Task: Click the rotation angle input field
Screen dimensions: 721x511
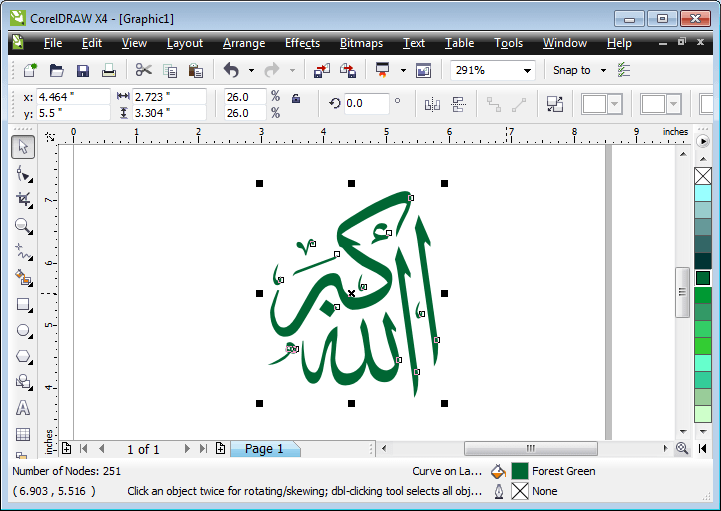Action: click(x=366, y=103)
